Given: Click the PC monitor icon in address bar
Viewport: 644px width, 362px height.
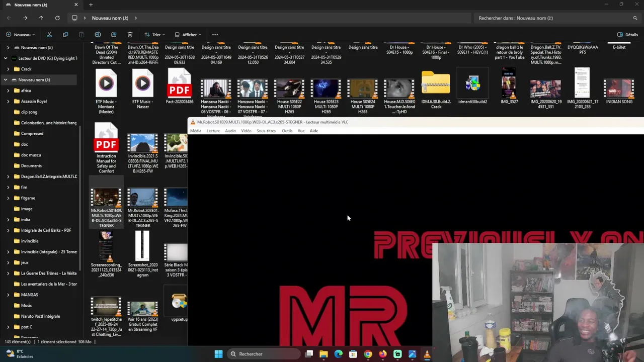Looking at the screenshot, I should pos(74,18).
